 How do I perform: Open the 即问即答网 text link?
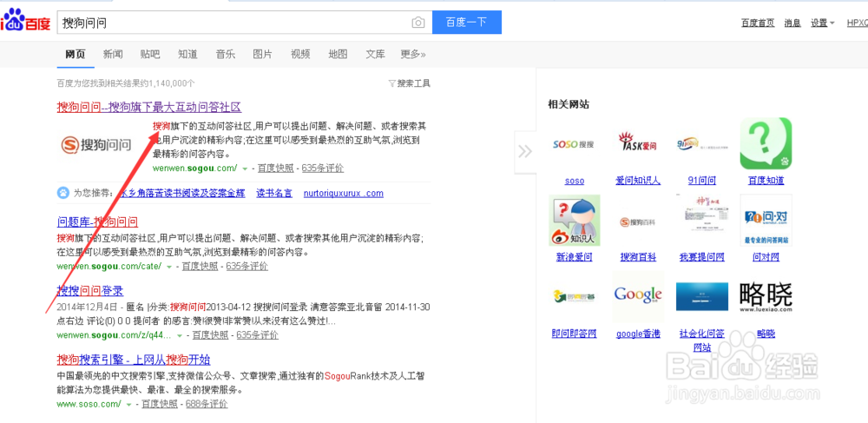pyautogui.click(x=574, y=334)
